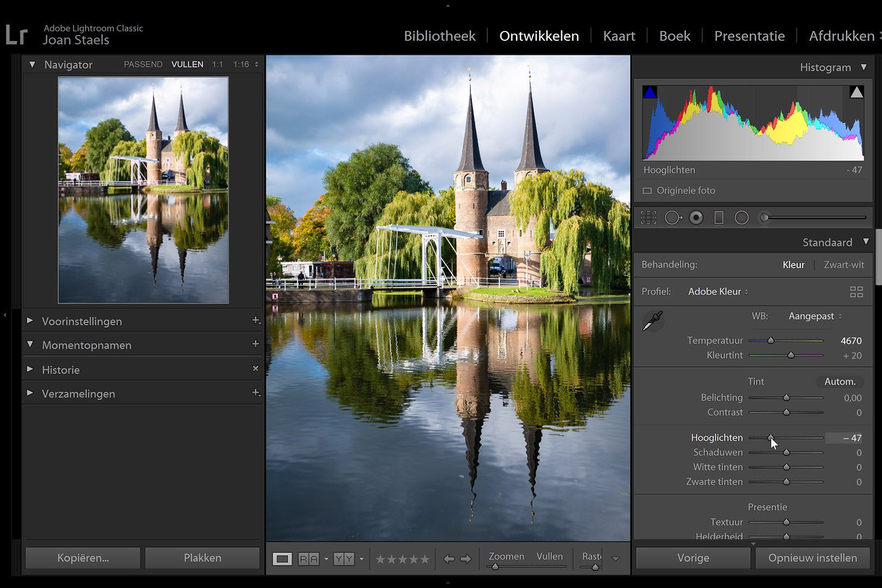Select the Graduated filter tool
This screenshot has height=588, width=882.
coord(719,218)
